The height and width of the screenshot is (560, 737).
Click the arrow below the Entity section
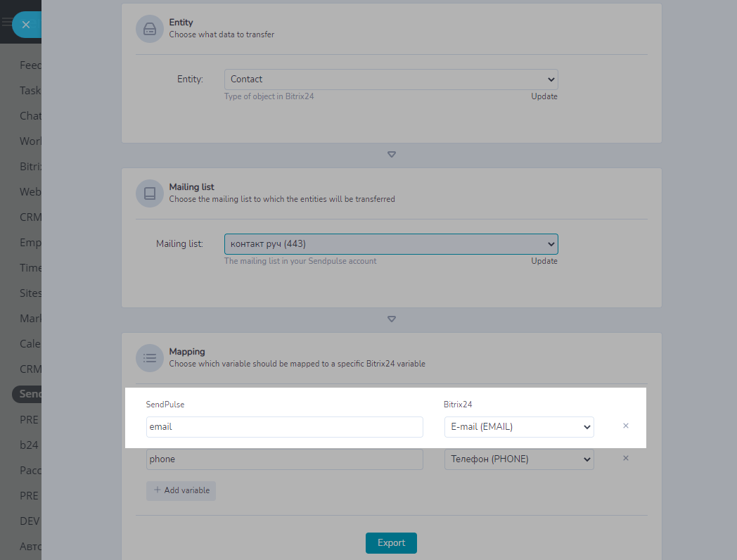[x=392, y=155]
